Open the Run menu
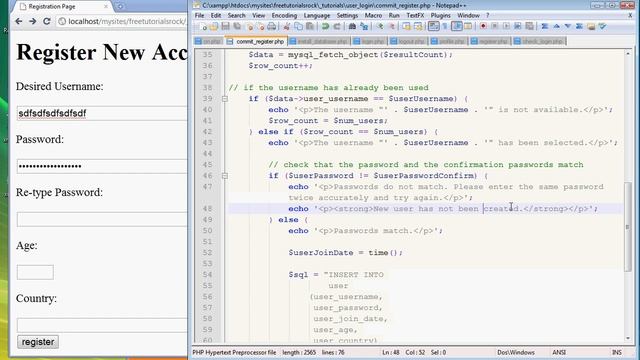Image resolution: width=640 pixels, height=360 pixels. coord(394,16)
